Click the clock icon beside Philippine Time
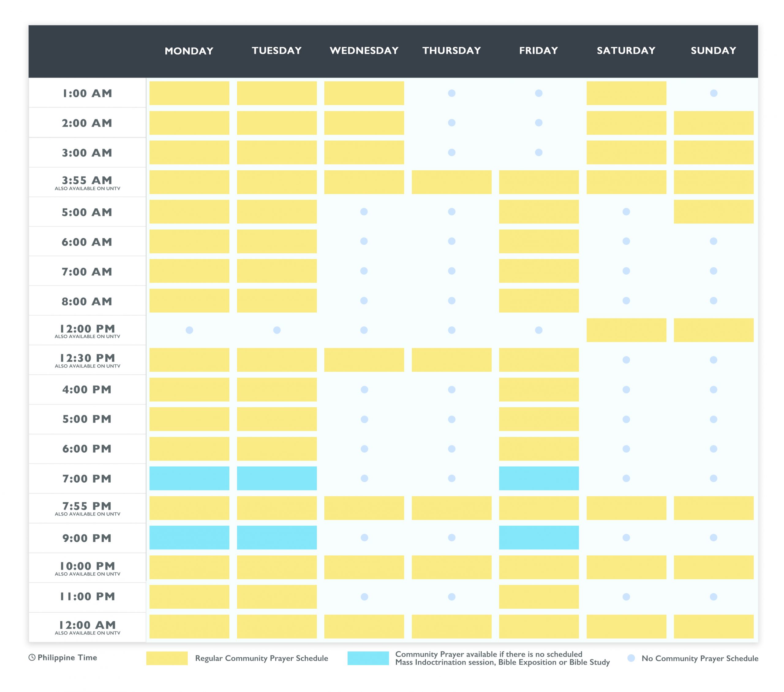The image size is (784, 692). pos(32,657)
